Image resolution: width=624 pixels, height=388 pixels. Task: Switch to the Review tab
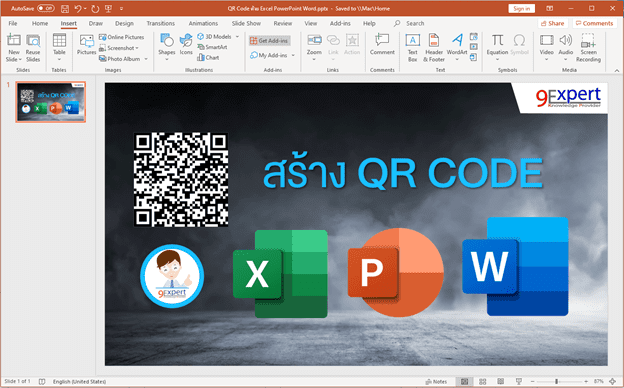point(283,23)
